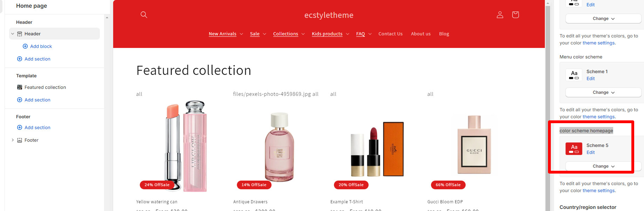The width and height of the screenshot is (644, 211).
Task: Open the shopping cart icon
Action: click(x=515, y=15)
